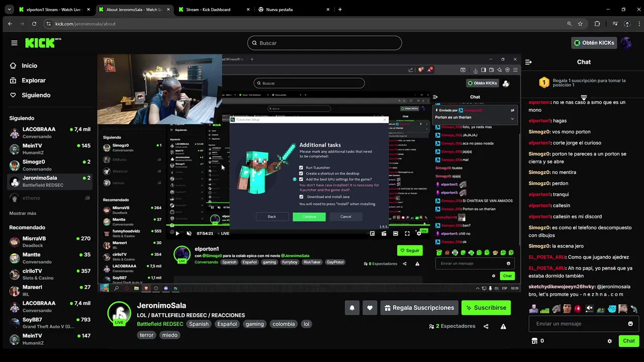Open Chrome extensions puzzle icon
644x362 pixels.
click(x=597, y=24)
